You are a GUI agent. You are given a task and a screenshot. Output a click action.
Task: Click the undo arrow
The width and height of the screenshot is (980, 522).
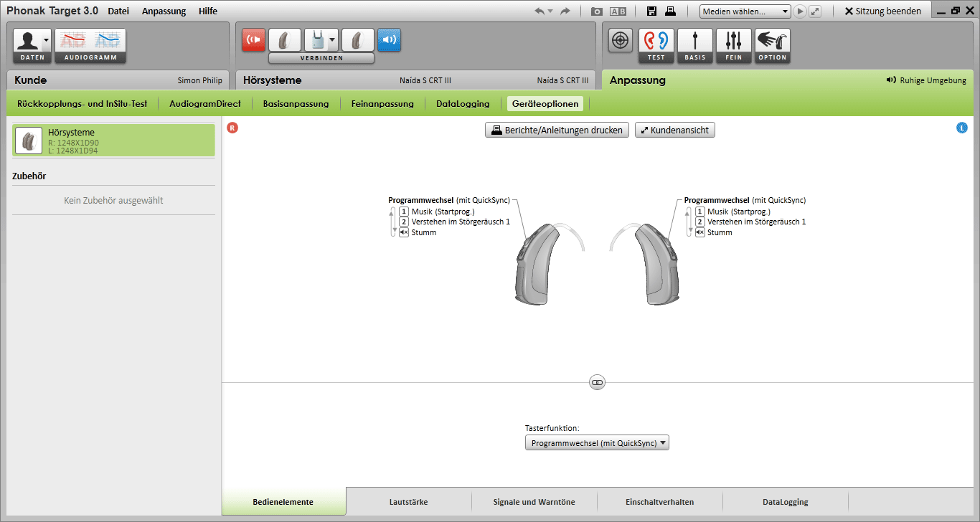pyautogui.click(x=540, y=11)
